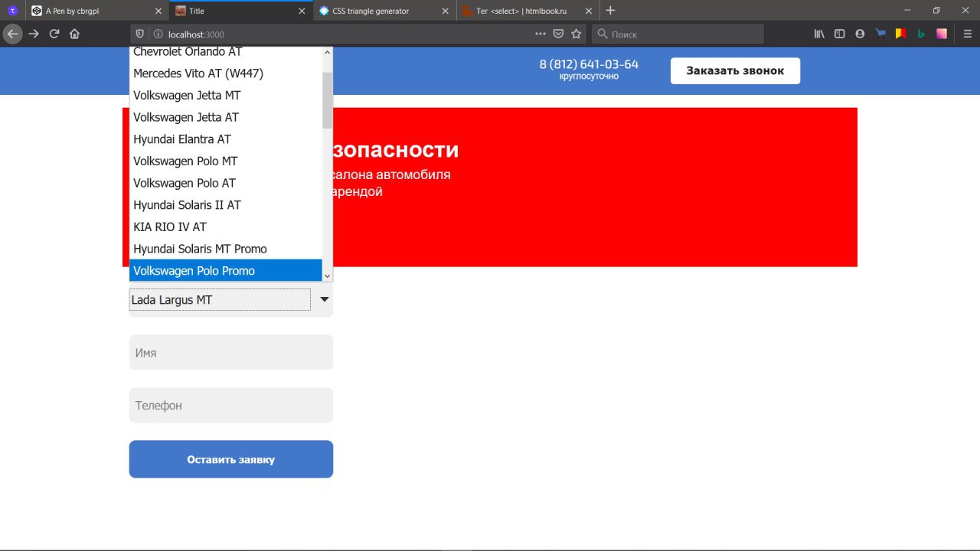Choose 'Hyundai Solaris MT Promo' option
This screenshot has height=551, width=980.
(x=226, y=249)
